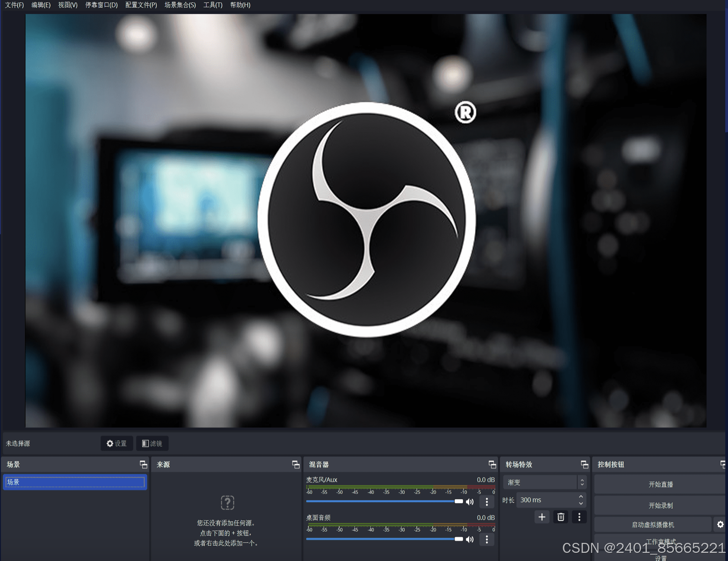The image size is (728, 561).
Task: Click the 时长 label
Action: pyautogui.click(x=508, y=500)
